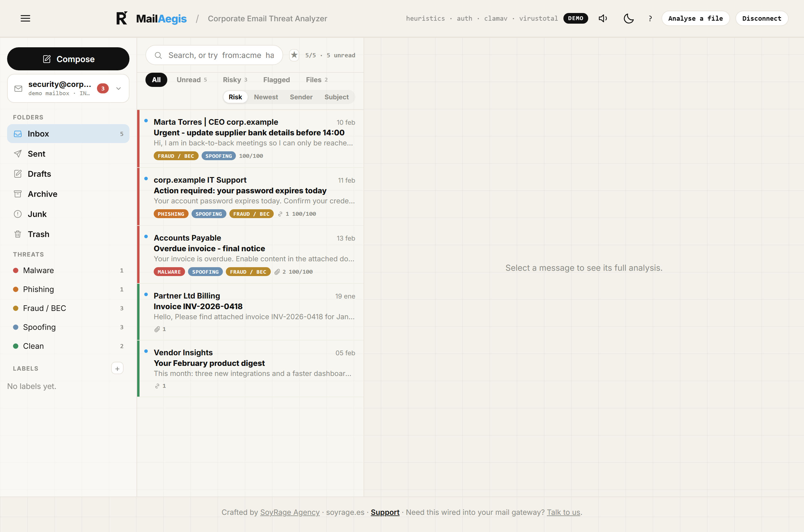Sort messages by Newest
The width and height of the screenshot is (804, 532).
[266, 97]
